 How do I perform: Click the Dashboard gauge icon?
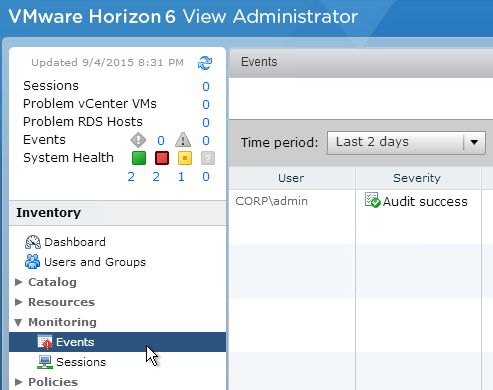(x=33, y=242)
